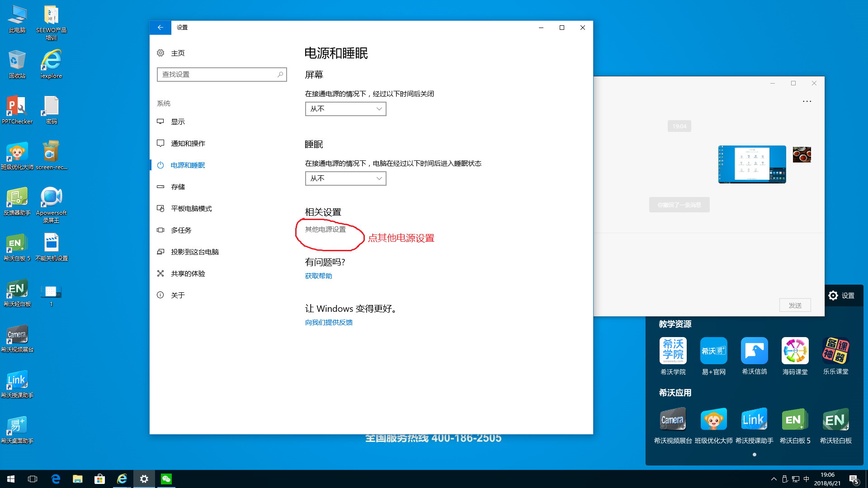The height and width of the screenshot is (488, 868).
Task: Open the 此电脑 desktop icon
Action: 17,19
